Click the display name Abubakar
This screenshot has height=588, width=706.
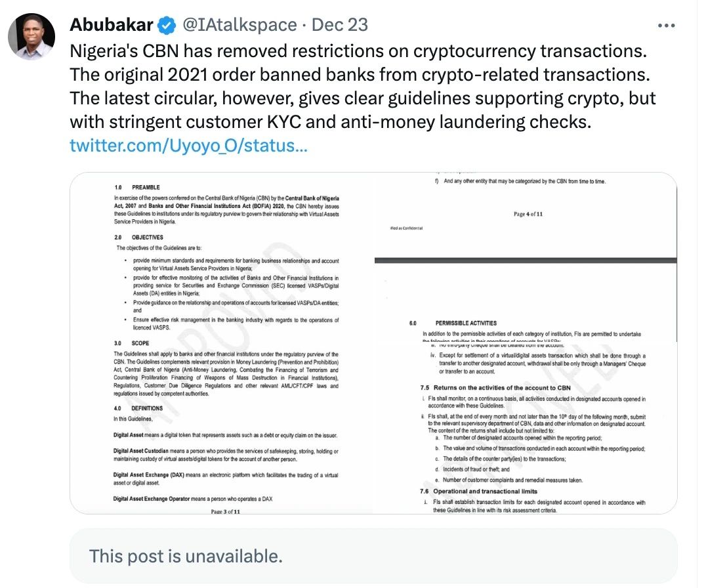[x=111, y=25]
